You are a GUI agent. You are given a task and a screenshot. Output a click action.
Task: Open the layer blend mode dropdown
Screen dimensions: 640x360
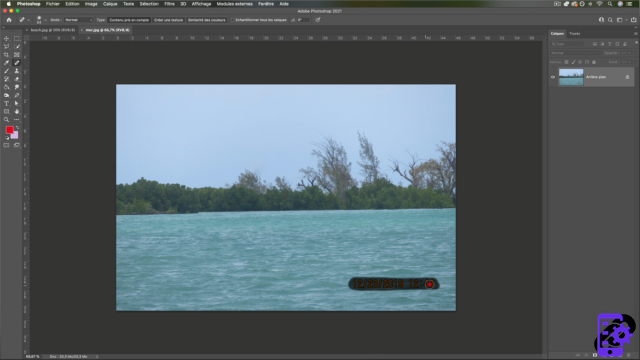click(576, 53)
